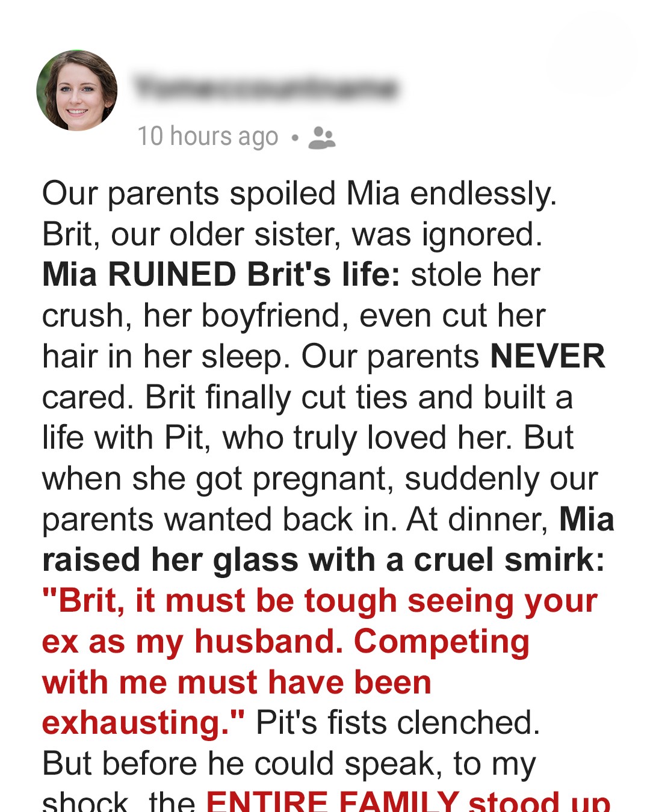Click the line 'crush, her boyfriend, even cut her'
The height and width of the screenshot is (812, 650).
pyautogui.click(x=294, y=316)
